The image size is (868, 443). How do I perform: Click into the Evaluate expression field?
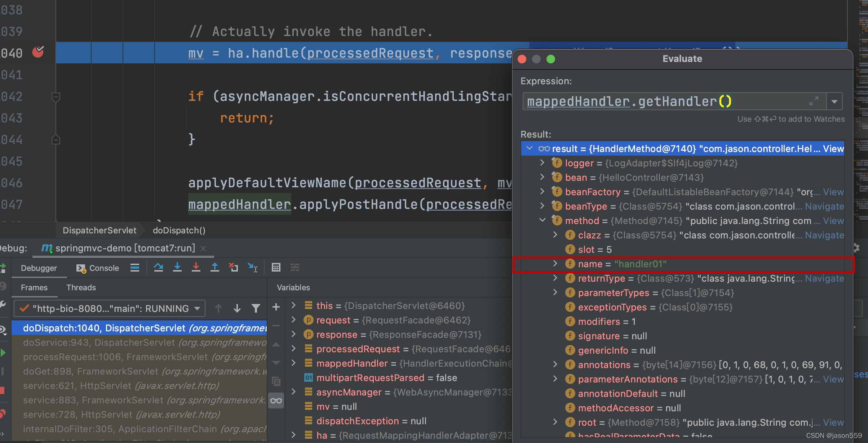pyautogui.click(x=674, y=102)
